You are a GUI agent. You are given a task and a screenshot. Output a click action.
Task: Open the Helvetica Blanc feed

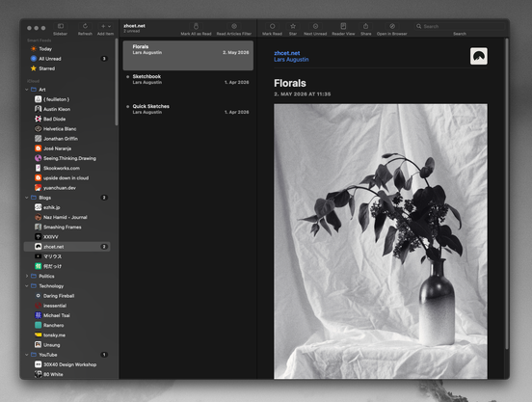click(67, 129)
